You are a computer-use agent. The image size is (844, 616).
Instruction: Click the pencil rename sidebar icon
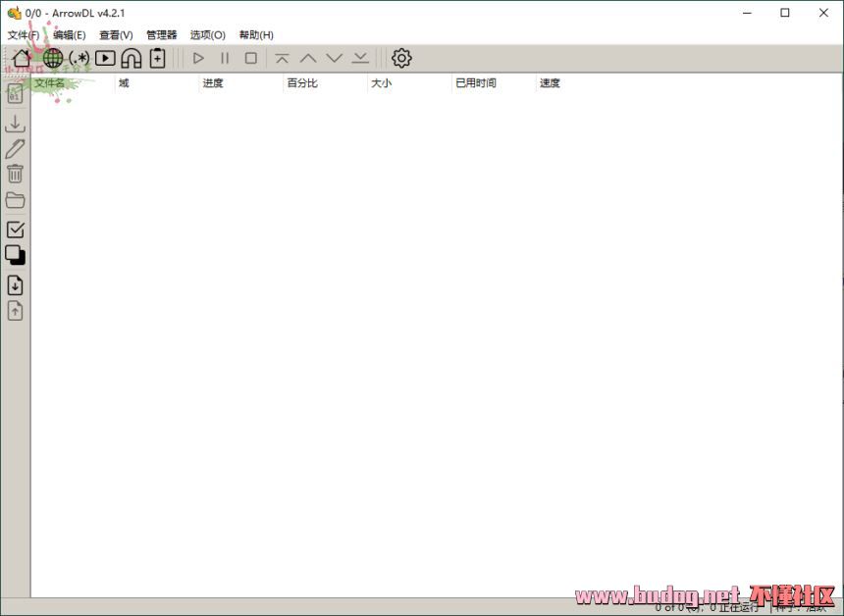click(x=15, y=149)
